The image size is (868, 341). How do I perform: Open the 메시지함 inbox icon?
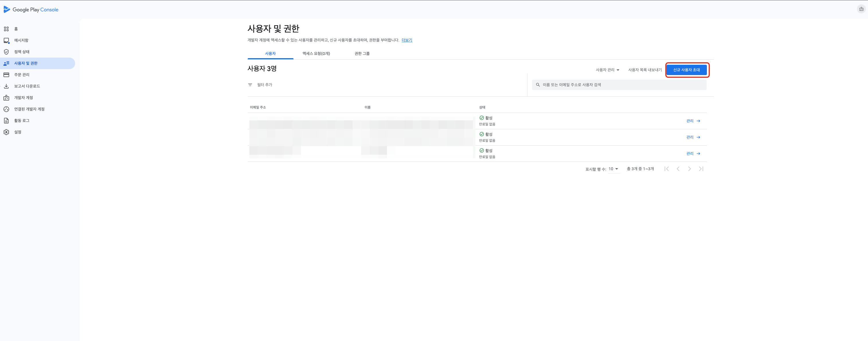6,40
